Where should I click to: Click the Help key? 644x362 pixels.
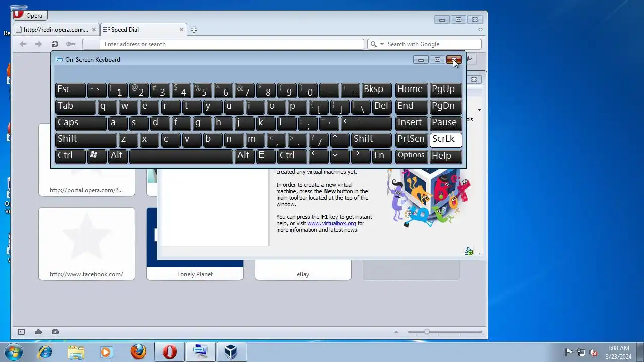pyautogui.click(x=446, y=156)
